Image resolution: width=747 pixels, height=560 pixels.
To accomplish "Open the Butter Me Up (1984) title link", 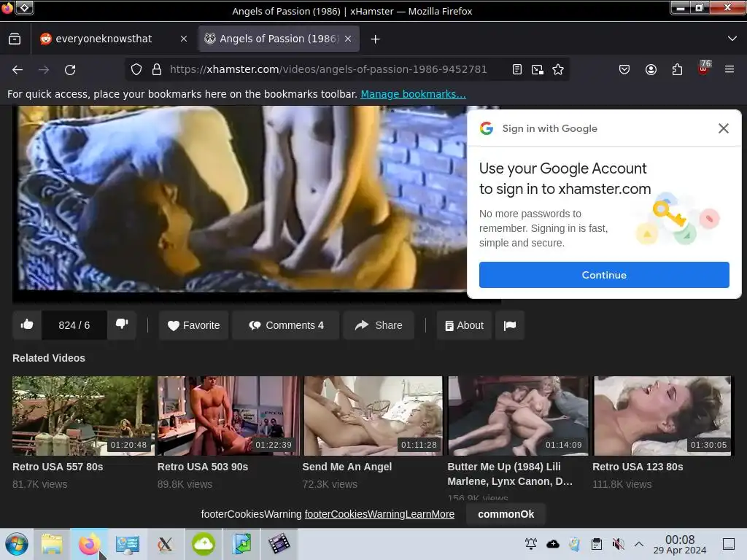I will [510, 474].
